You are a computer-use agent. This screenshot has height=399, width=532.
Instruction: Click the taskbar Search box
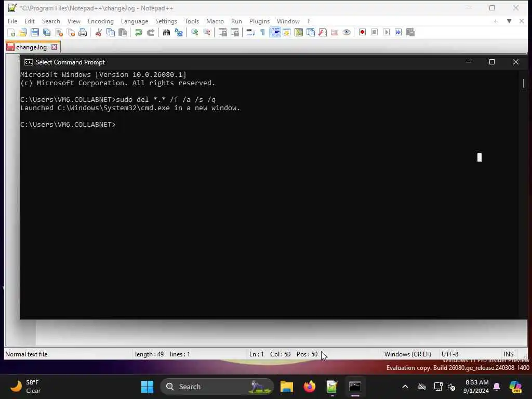(x=217, y=387)
